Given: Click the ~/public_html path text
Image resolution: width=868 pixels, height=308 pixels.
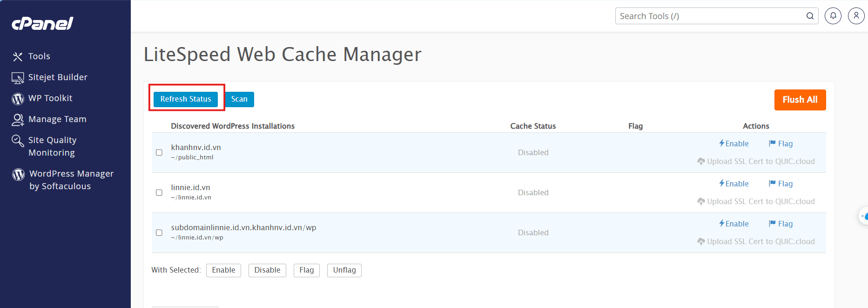Looking at the screenshot, I should click(x=192, y=157).
